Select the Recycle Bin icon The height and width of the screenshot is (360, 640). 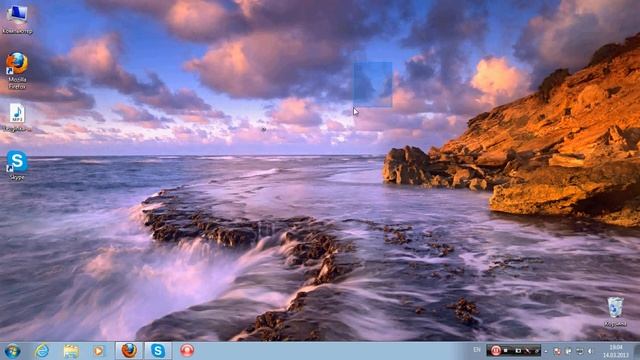tap(615, 312)
